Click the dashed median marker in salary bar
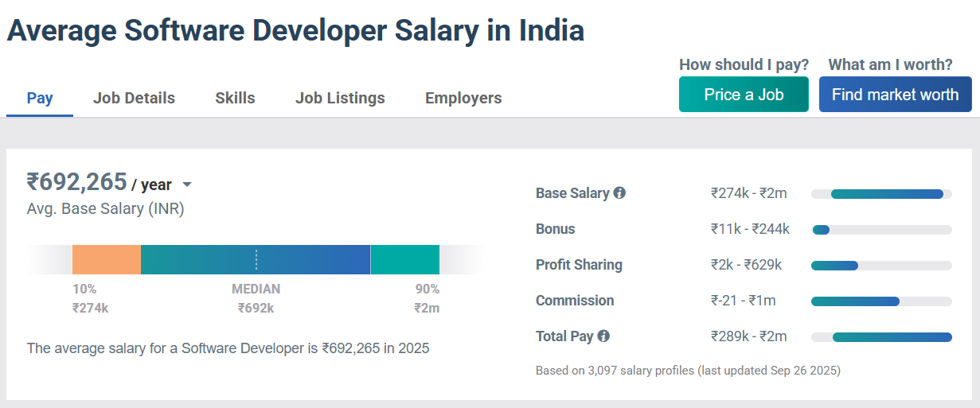Image resolution: width=980 pixels, height=408 pixels. coord(256,260)
